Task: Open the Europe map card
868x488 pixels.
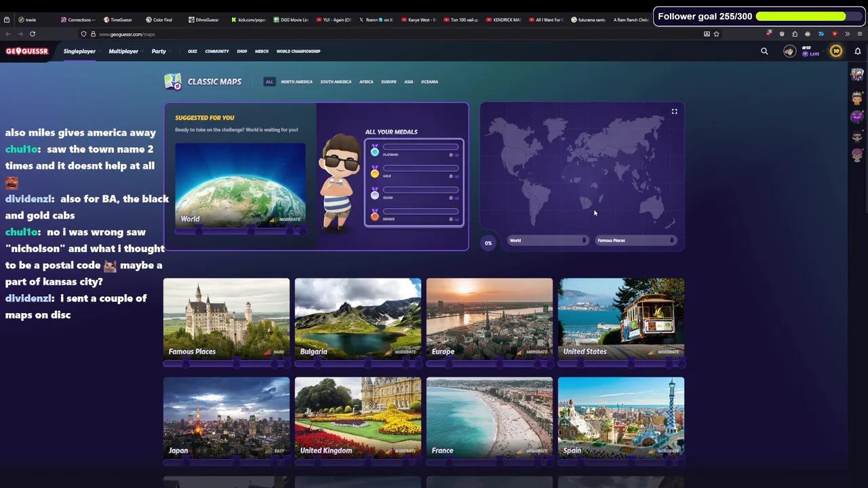Action: coord(490,319)
